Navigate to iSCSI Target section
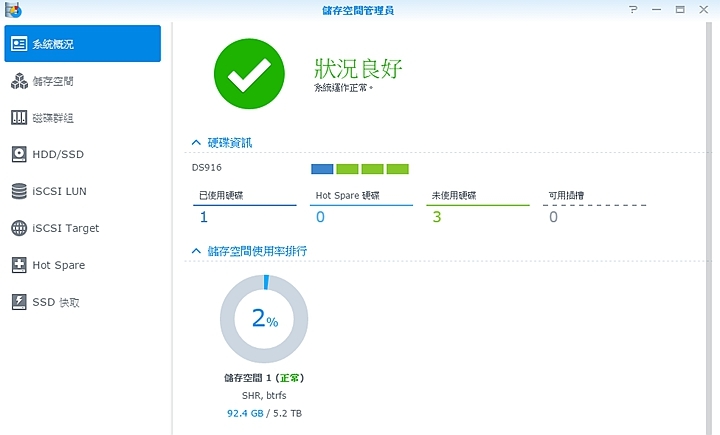Image resolution: width=720 pixels, height=435 pixels. pos(66,228)
